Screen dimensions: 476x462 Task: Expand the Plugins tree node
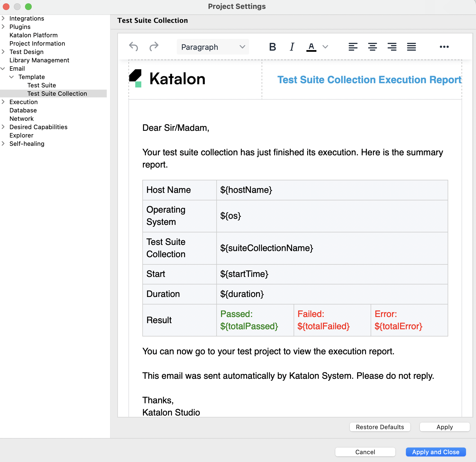coord(3,27)
